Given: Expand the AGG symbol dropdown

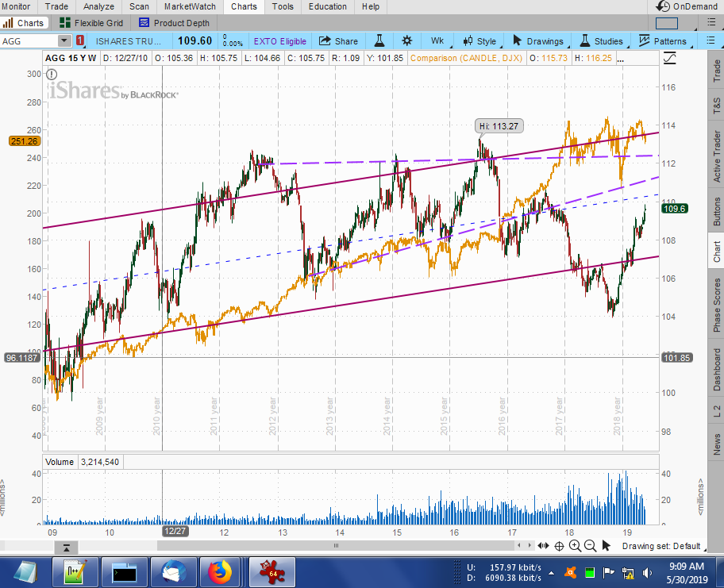Looking at the screenshot, I should point(64,40).
